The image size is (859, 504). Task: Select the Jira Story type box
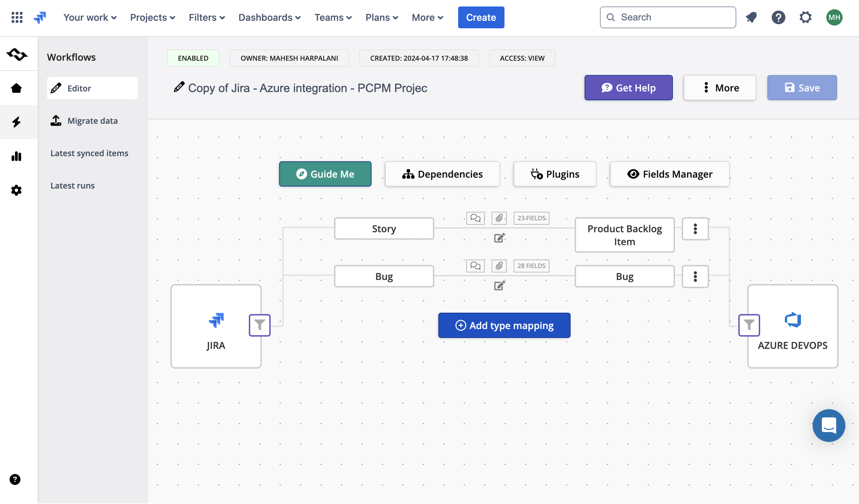coord(384,229)
